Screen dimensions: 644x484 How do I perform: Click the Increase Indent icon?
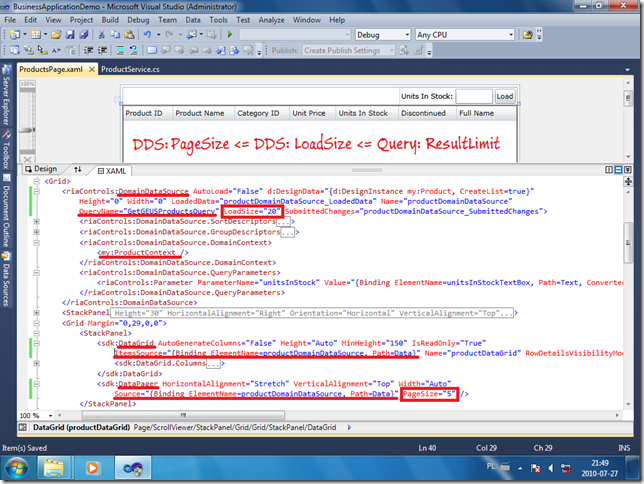point(102,50)
